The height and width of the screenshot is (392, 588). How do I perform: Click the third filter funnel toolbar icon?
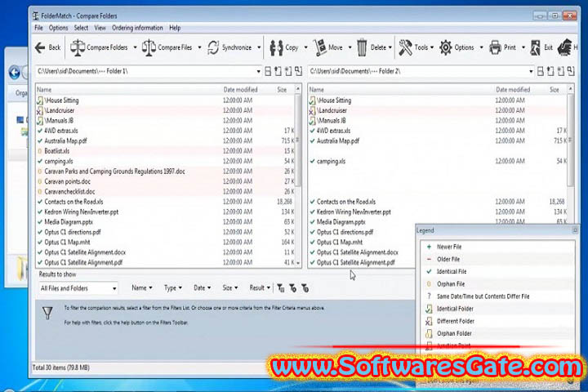coord(305,288)
